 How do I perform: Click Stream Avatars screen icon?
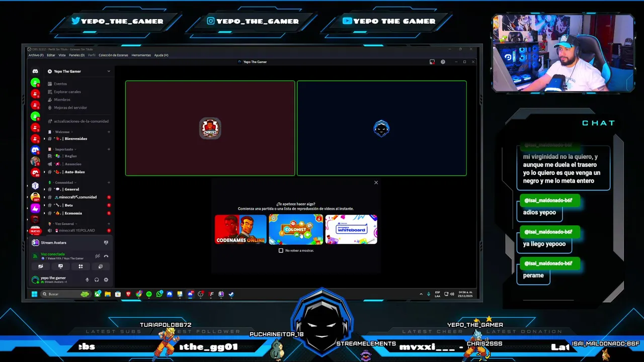[106, 242]
